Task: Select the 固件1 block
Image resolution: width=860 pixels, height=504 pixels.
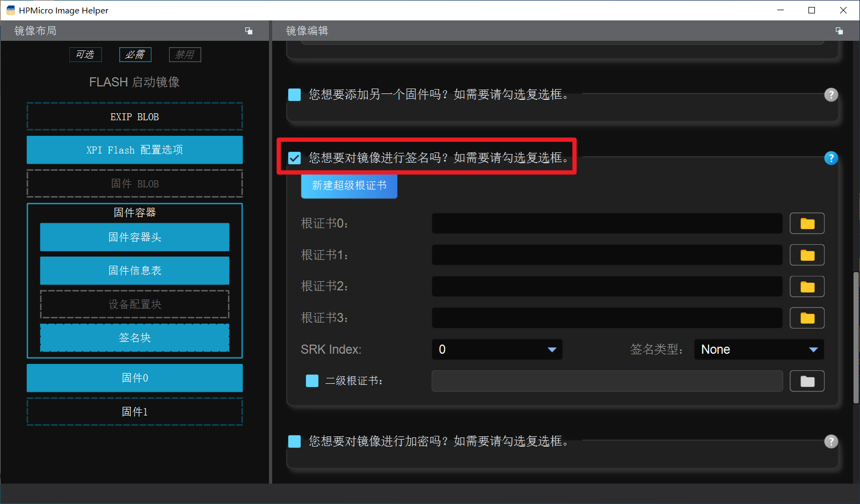Action: pos(135,412)
